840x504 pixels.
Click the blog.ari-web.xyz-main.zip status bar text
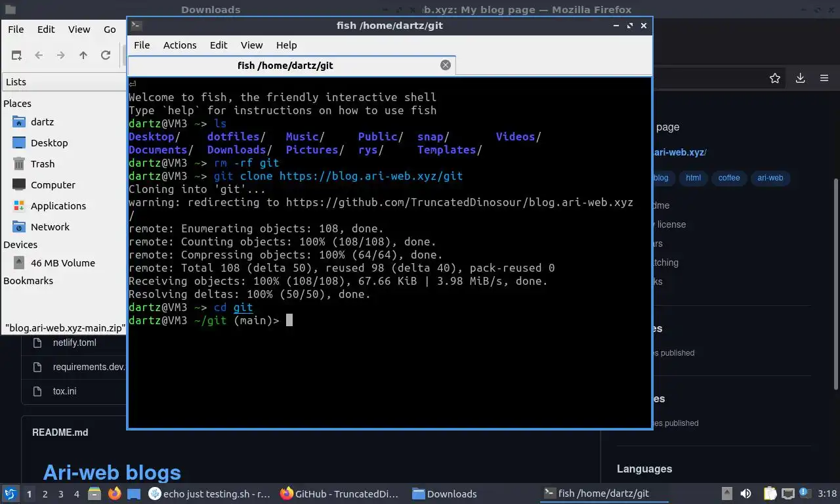[x=64, y=327]
